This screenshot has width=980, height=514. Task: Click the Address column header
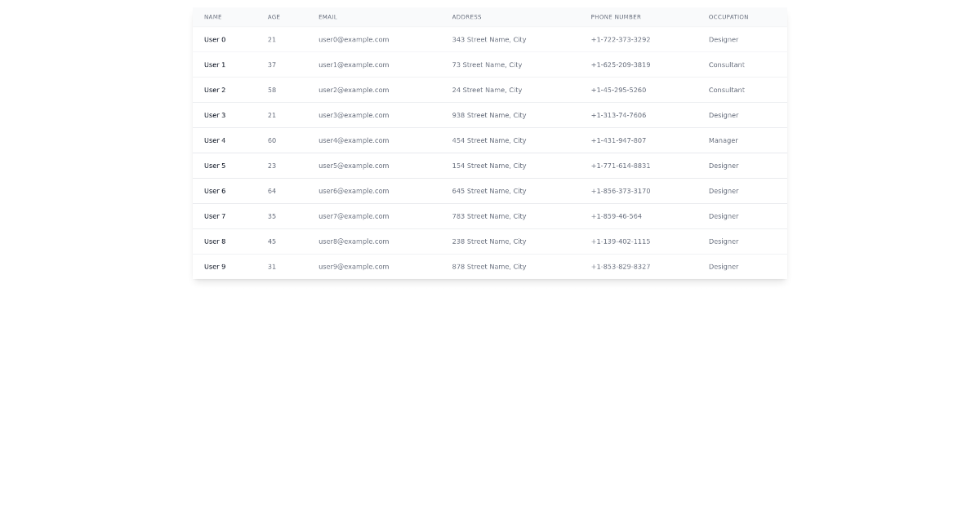466,17
